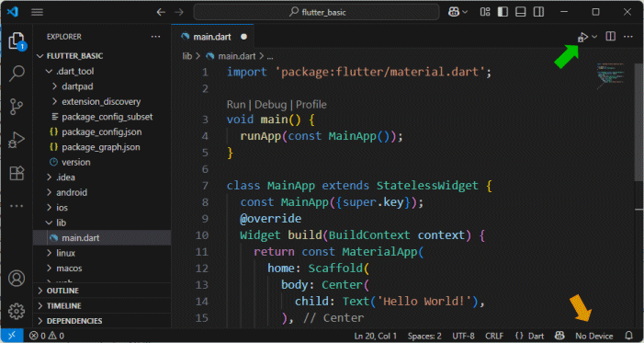This screenshot has width=644, height=343.
Task: Change Spaces: 2 indentation setting
Action: pyautogui.click(x=424, y=336)
